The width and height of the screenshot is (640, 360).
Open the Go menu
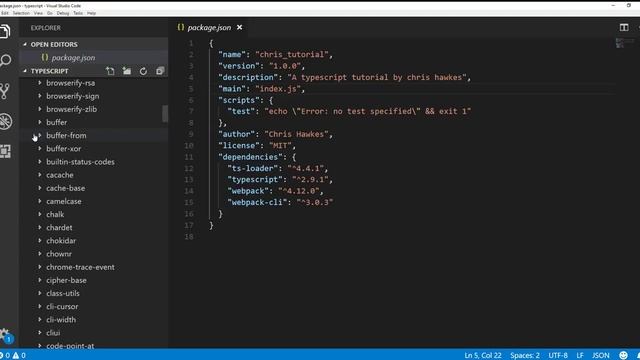pos(50,13)
